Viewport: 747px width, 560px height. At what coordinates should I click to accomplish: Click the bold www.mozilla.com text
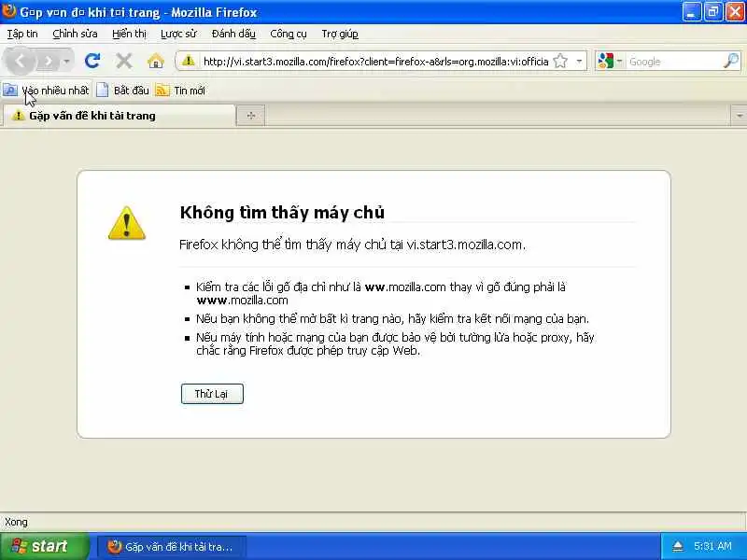pyautogui.click(x=242, y=301)
